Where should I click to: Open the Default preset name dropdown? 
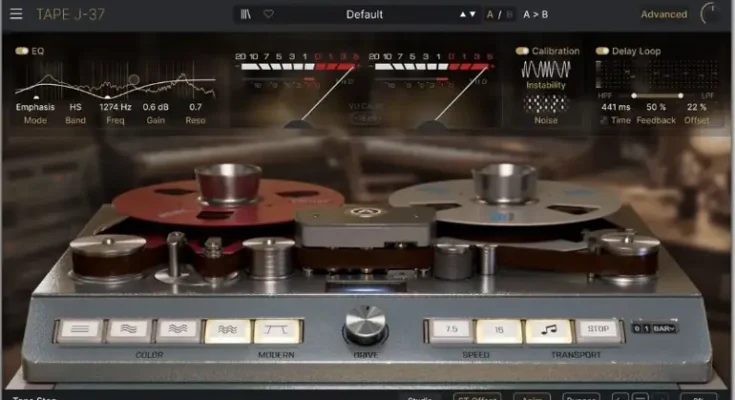(365, 14)
